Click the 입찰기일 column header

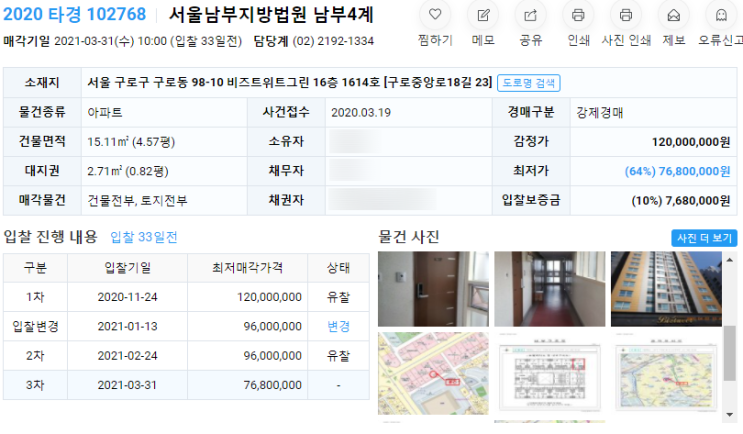127,268
